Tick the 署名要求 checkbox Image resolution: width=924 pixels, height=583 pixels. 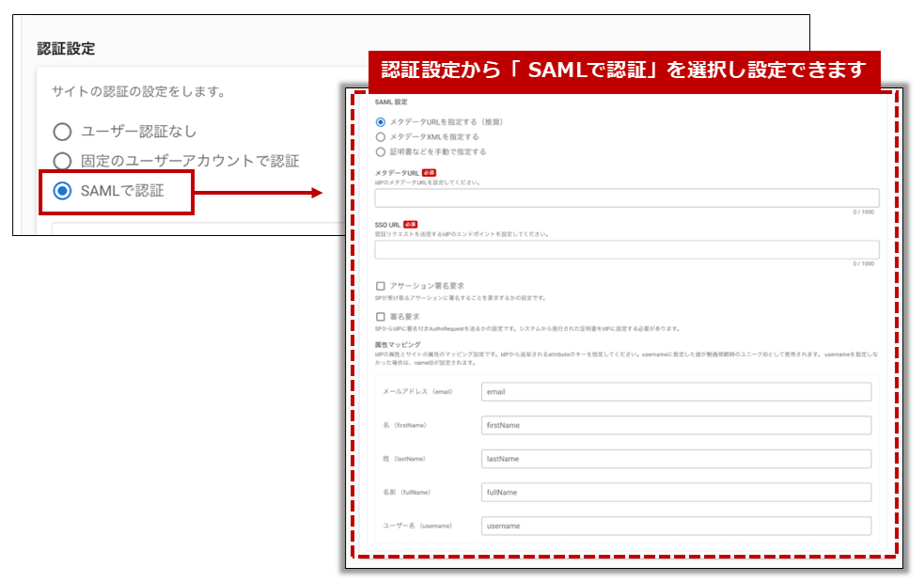[x=381, y=317]
